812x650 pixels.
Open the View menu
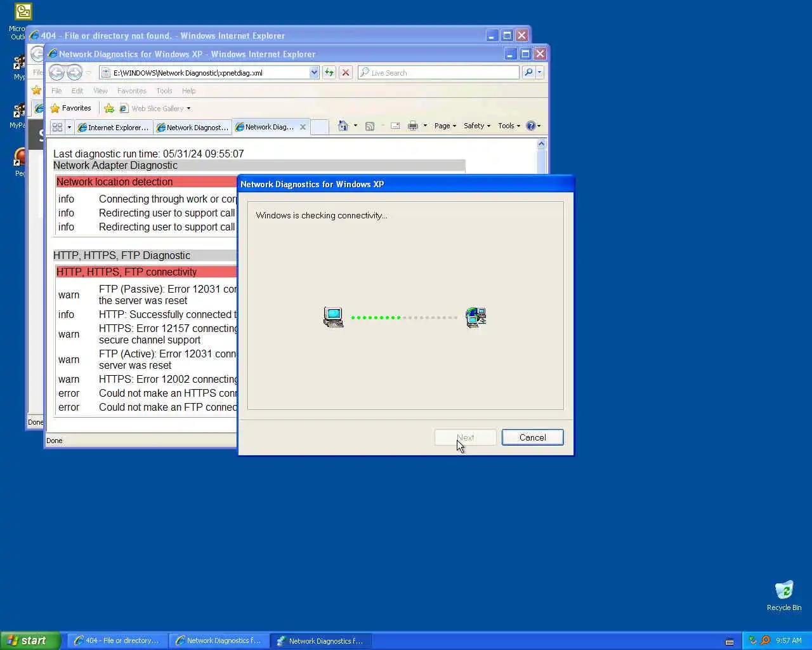100,91
